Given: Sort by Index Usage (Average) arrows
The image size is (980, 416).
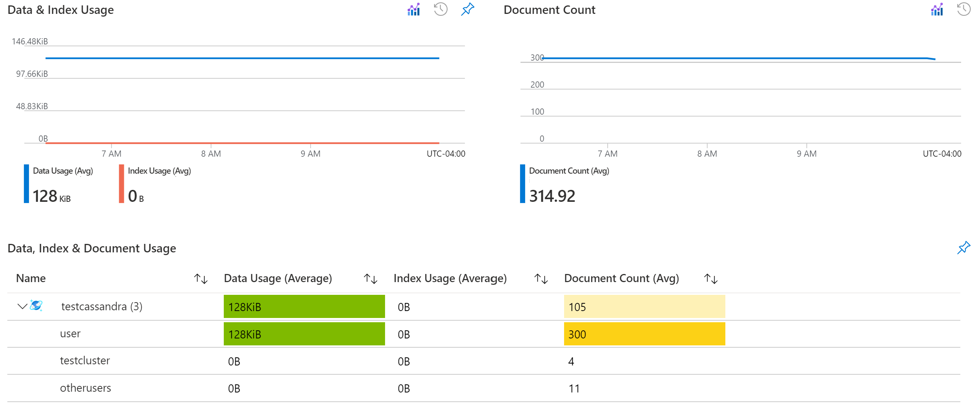Looking at the screenshot, I should coord(541,279).
